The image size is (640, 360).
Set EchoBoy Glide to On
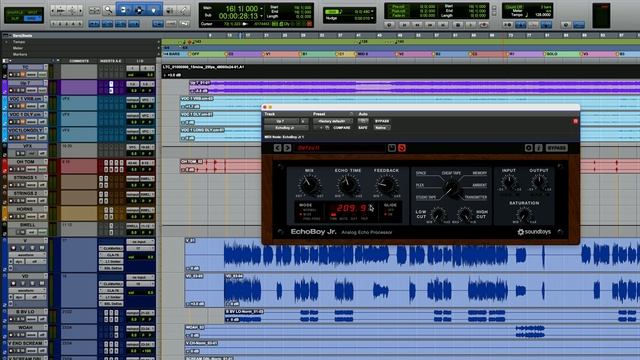[390, 214]
